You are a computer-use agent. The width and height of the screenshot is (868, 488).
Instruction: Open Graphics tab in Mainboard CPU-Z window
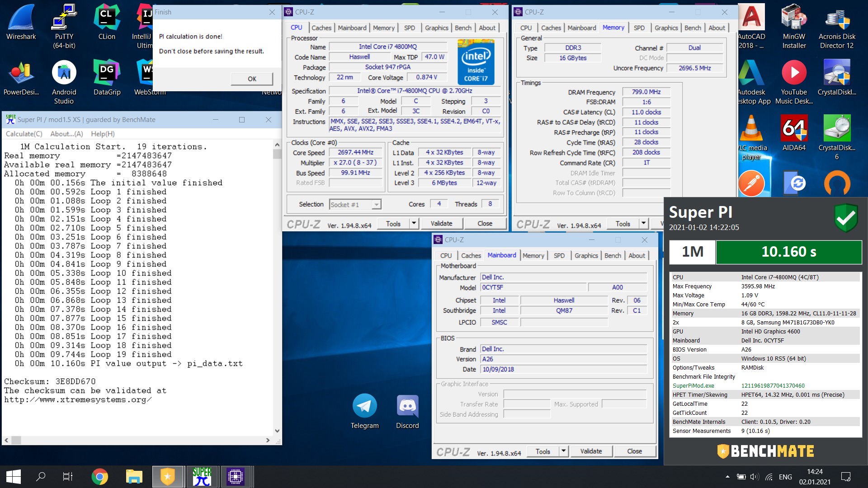586,256
